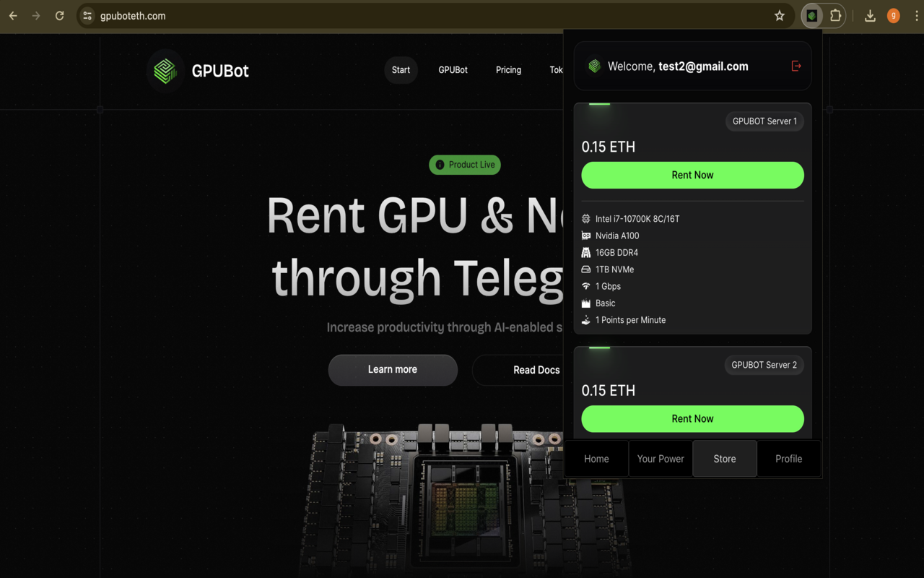The height and width of the screenshot is (578, 924).
Task: Click the GPUBot logo on the website
Action: click(x=165, y=71)
